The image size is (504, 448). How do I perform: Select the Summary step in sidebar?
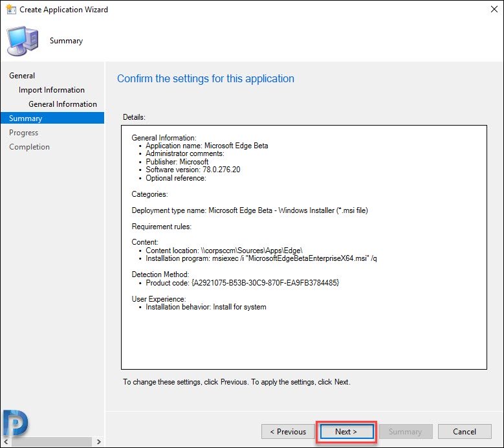(52, 118)
